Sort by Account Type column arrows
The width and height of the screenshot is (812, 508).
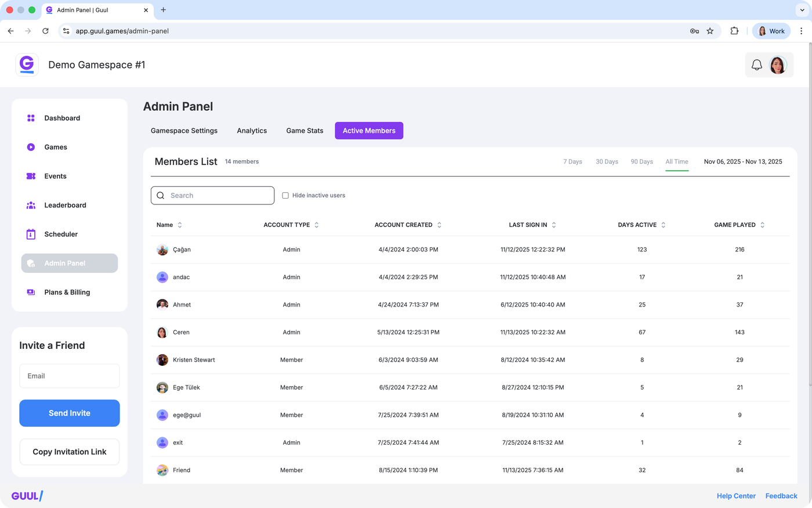pos(317,225)
